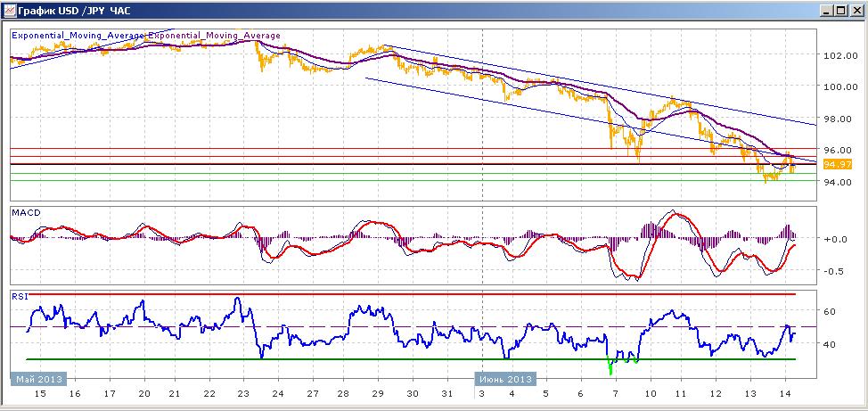This screenshot has height=411, width=868.
Task: Click the 'Июнь 2013' month label
Action: tap(505, 380)
